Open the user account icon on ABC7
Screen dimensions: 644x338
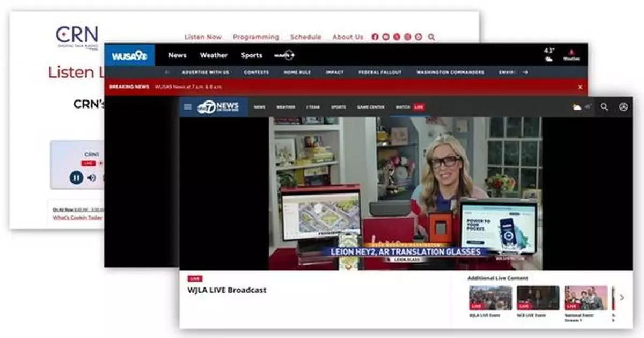(623, 107)
